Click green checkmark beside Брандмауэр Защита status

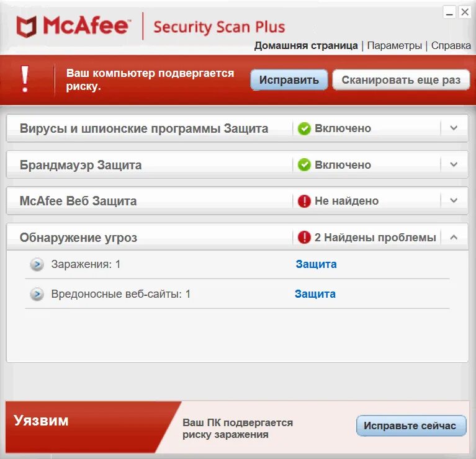pos(304,165)
